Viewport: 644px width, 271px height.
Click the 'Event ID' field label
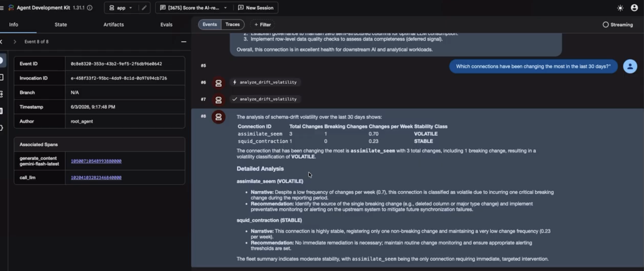tap(29, 64)
